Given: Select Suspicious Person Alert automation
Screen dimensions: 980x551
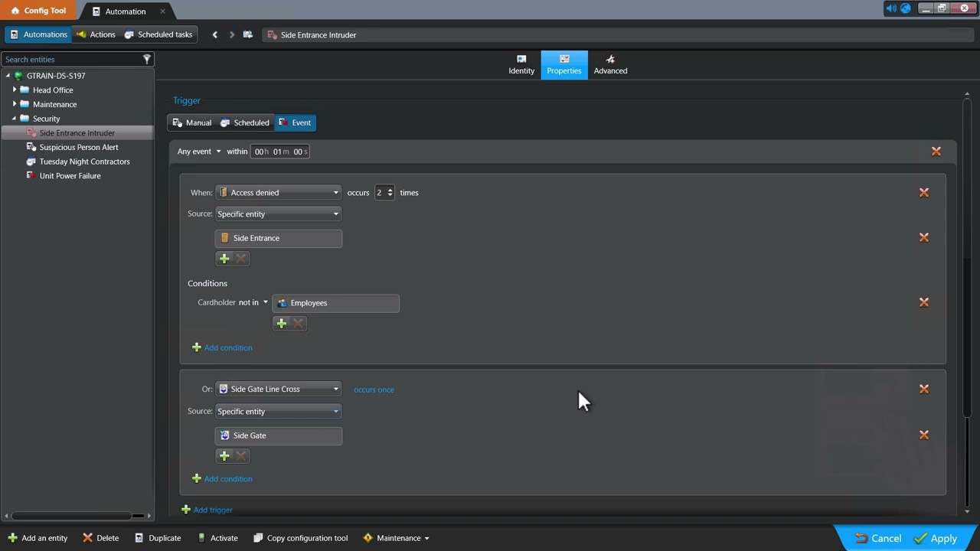Looking at the screenshot, I should click(79, 147).
